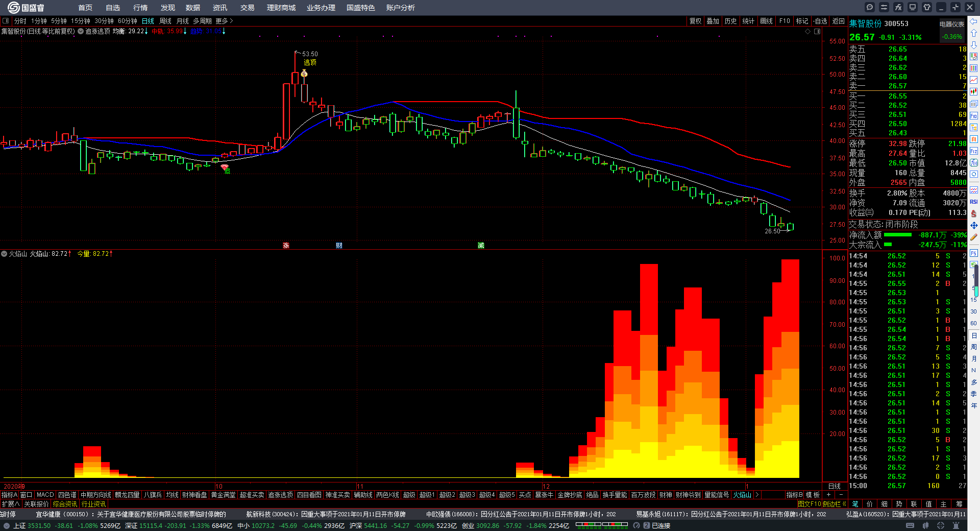The height and width of the screenshot is (531, 980).
Task: Select the MACD indicator tab
Action: point(45,495)
